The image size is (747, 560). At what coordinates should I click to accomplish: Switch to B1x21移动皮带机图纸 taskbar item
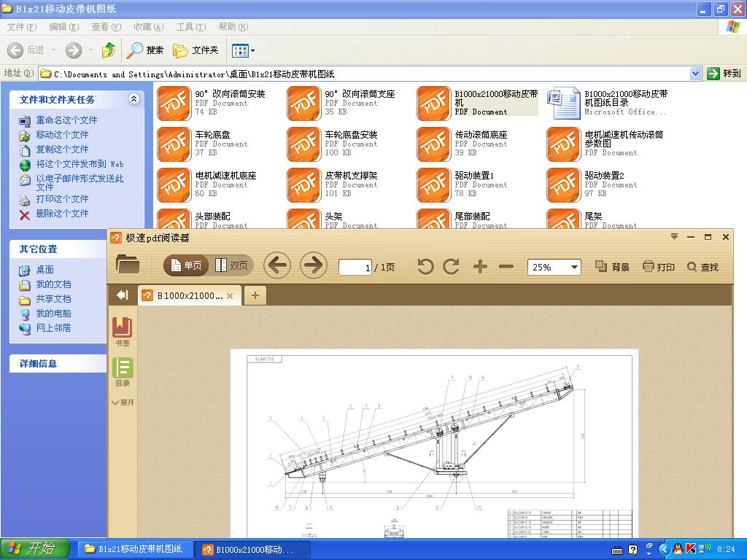coord(135,550)
